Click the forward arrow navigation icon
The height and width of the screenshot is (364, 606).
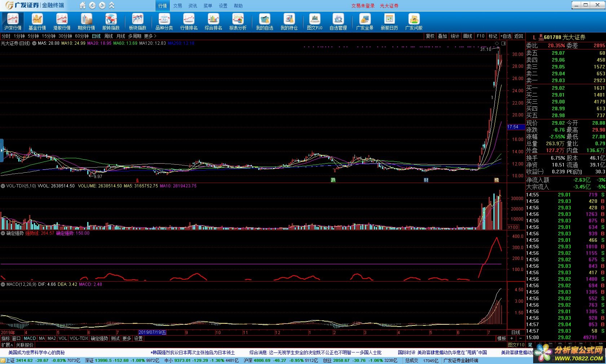pos(102,5)
